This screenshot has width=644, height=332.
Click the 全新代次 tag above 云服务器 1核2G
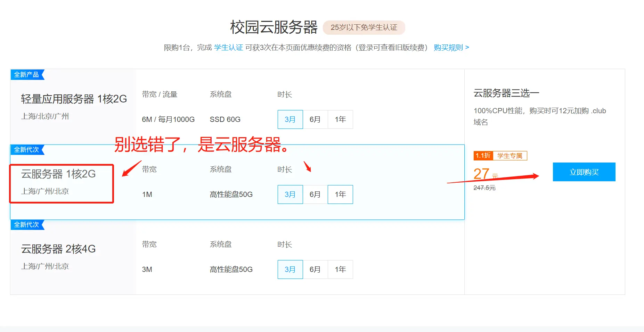point(27,150)
